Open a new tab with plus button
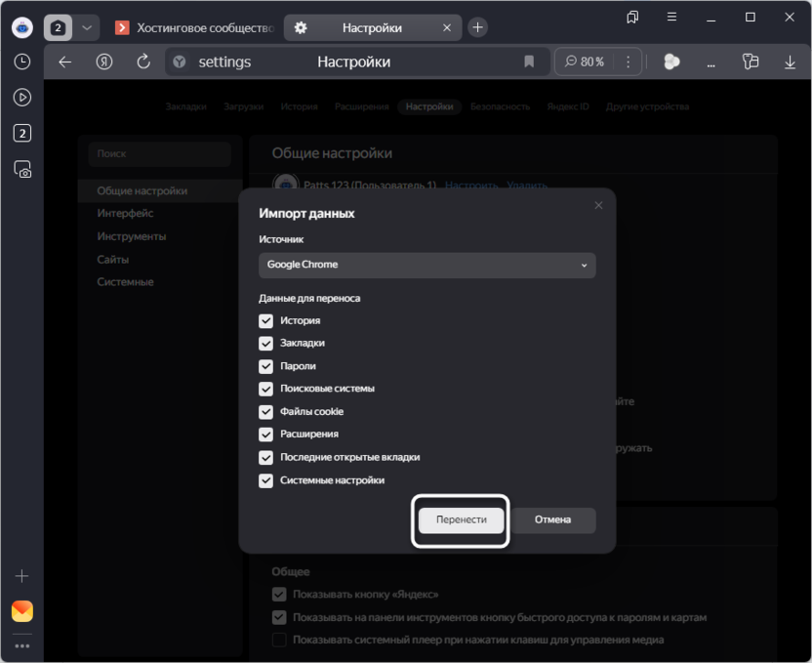The image size is (812, 663). [x=477, y=27]
